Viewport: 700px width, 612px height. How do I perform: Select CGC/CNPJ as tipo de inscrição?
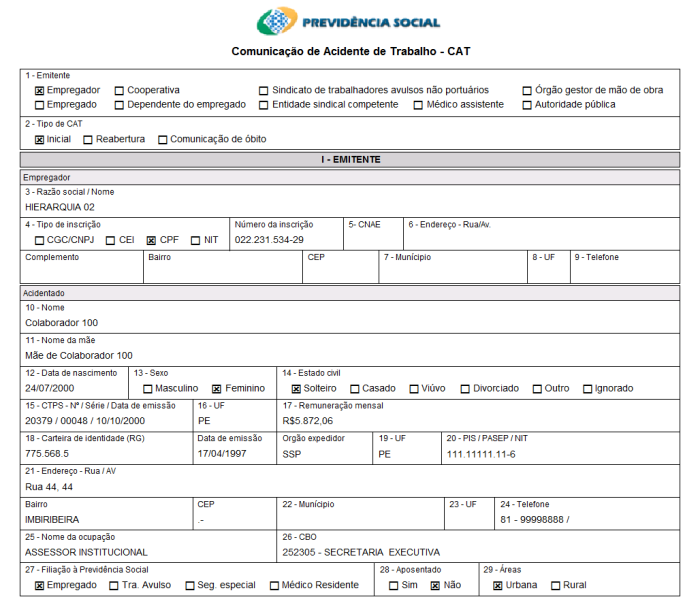[39, 241]
